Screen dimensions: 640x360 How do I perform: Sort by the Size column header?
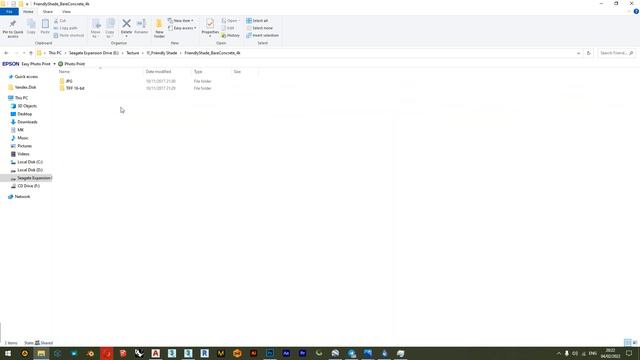[x=237, y=72]
